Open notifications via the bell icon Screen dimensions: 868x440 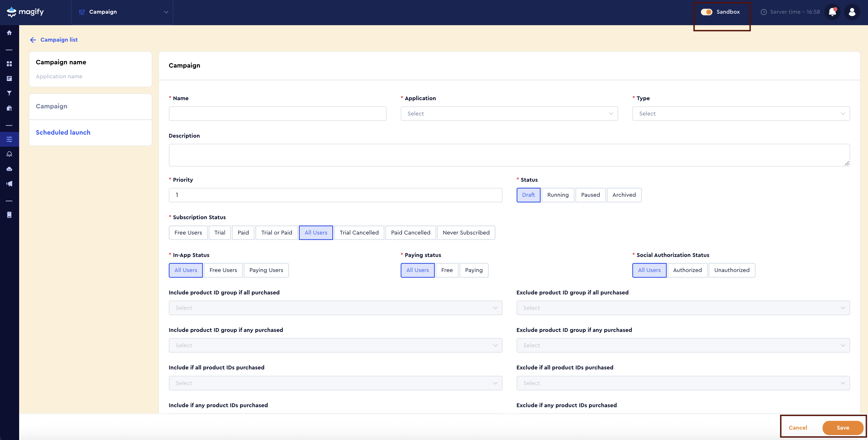coord(832,12)
